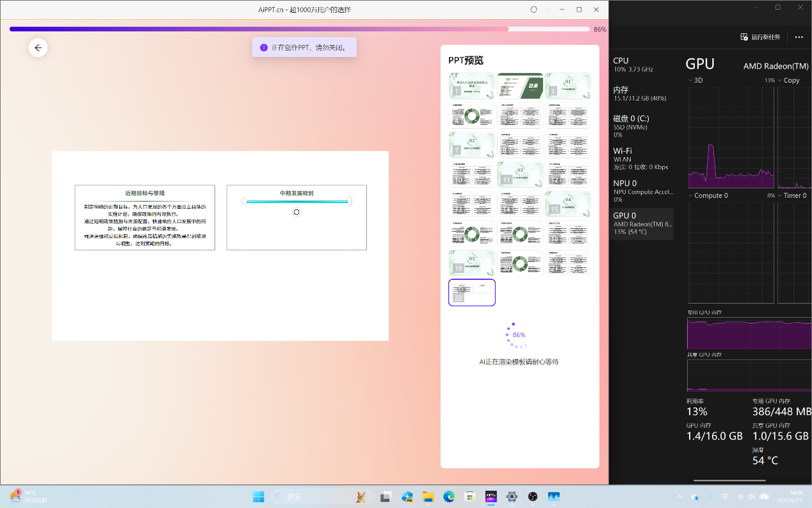Select slide 22 thumbnail in PPT预览
The width and height of the screenshot is (812, 508).
pyautogui.click(x=472, y=292)
